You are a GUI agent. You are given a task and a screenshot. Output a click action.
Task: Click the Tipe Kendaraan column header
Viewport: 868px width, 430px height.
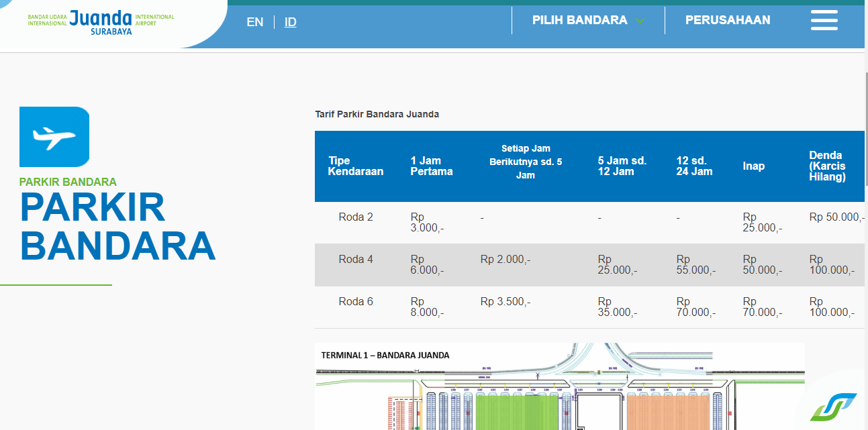tap(356, 166)
